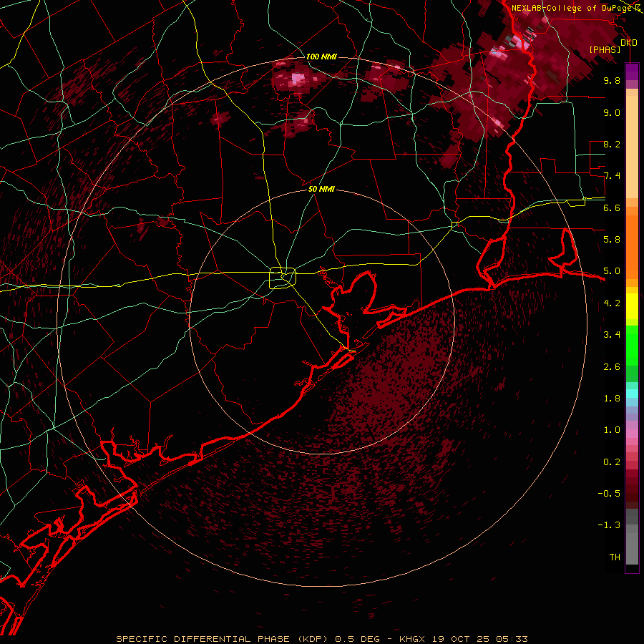Click the TH label at the legend bottom
The width and height of the screenshot is (644, 644).
[615, 557]
